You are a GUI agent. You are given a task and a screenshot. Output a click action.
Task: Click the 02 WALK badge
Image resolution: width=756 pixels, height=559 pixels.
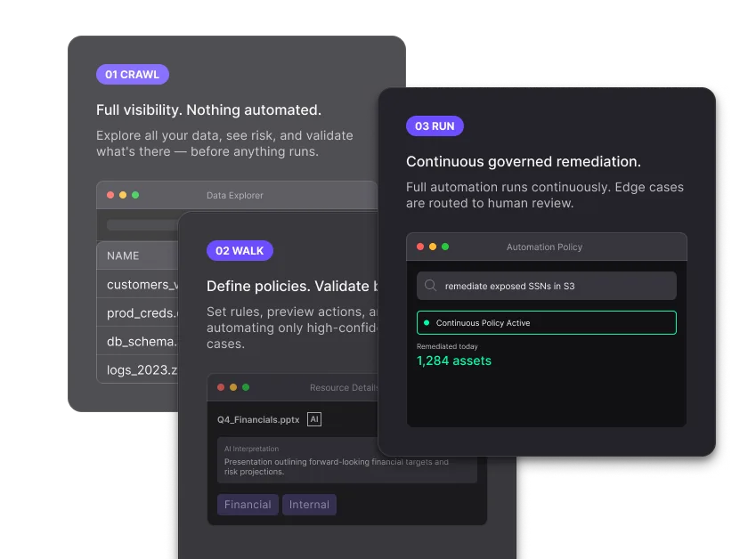click(x=240, y=251)
